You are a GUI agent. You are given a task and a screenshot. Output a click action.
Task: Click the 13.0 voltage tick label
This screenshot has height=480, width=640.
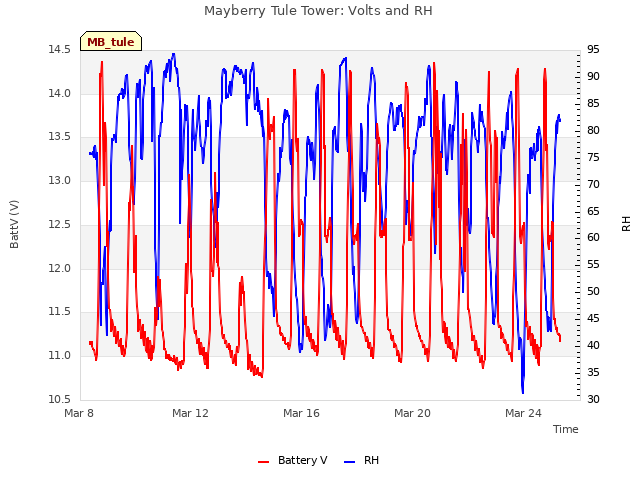pyautogui.click(x=59, y=180)
